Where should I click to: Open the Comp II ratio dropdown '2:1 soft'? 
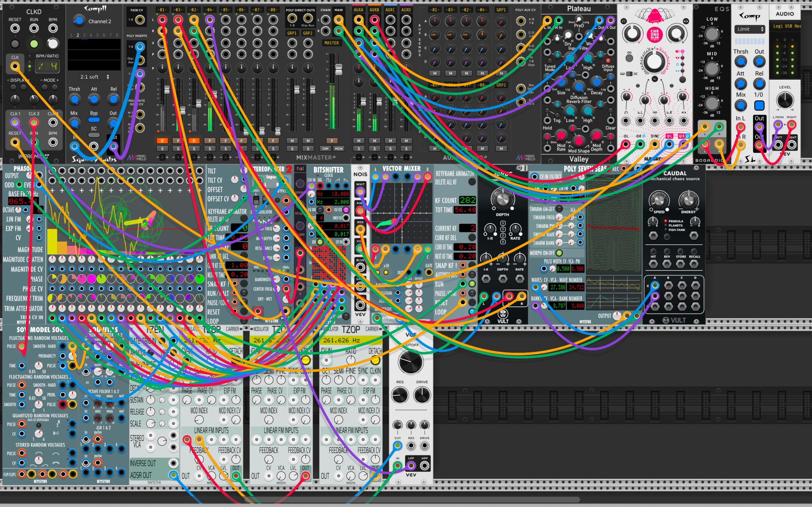click(94, 77)
